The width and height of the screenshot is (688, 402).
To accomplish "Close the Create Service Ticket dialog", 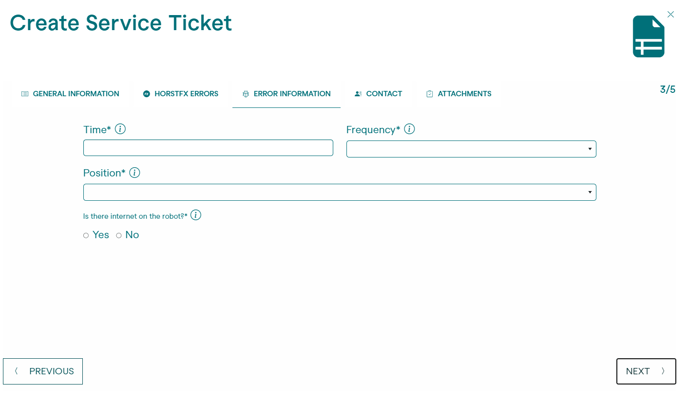I will tap(671, 14).
